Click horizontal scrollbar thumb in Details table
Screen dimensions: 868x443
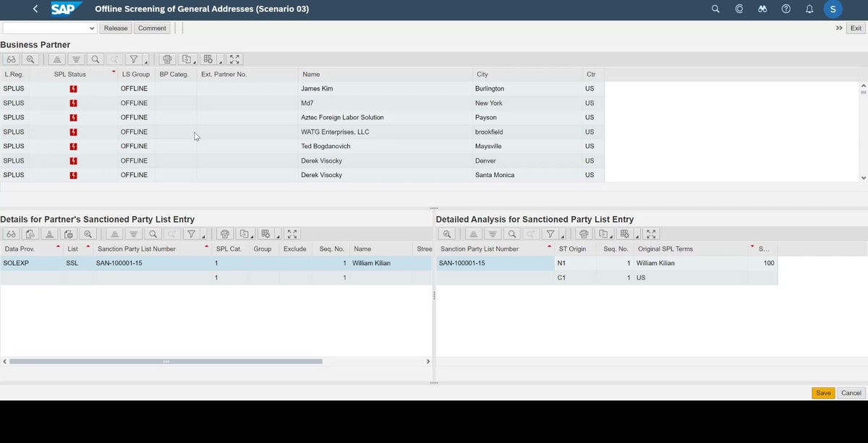(x=166, y=361)
